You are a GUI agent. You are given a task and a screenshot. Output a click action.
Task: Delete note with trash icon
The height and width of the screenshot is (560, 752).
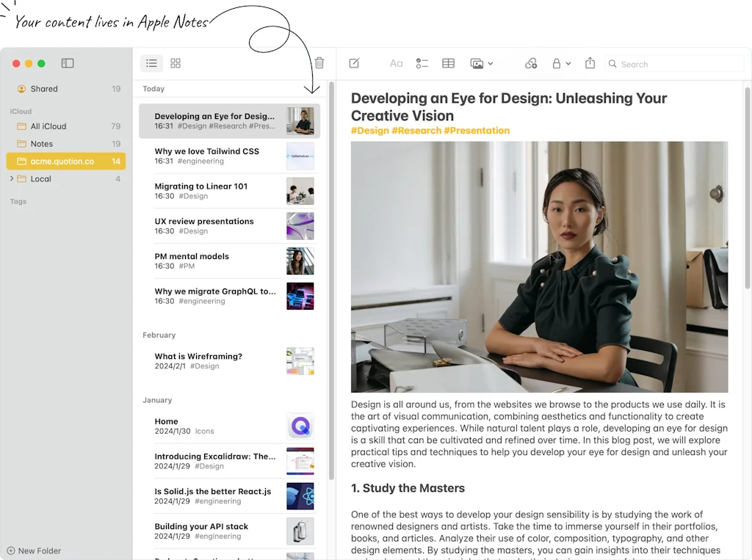coord(319,64)
